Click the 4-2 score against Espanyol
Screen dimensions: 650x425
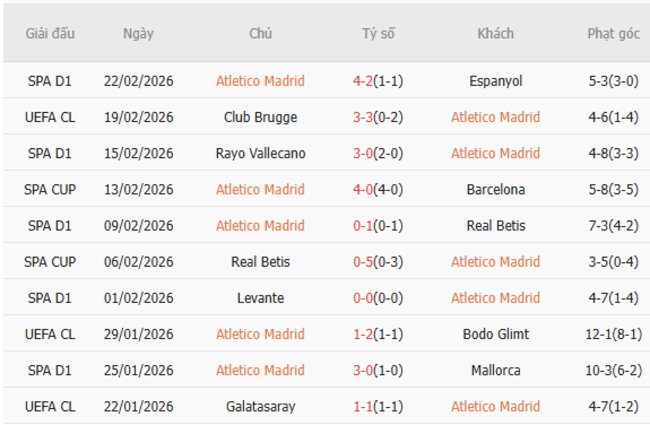364,81
